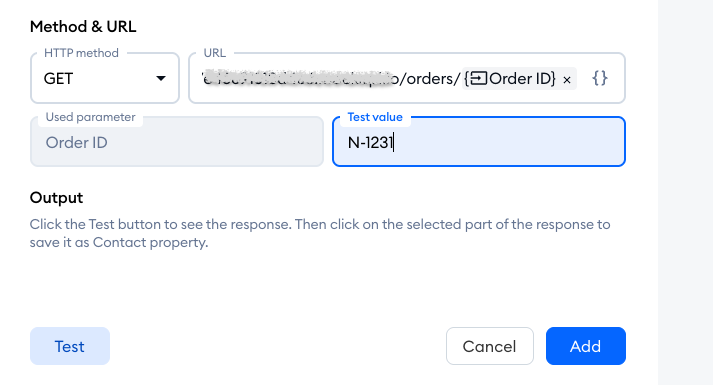The height and width of the screenshot is (385, 713).
Task: Run the request with the Test button
Action: 70,346
